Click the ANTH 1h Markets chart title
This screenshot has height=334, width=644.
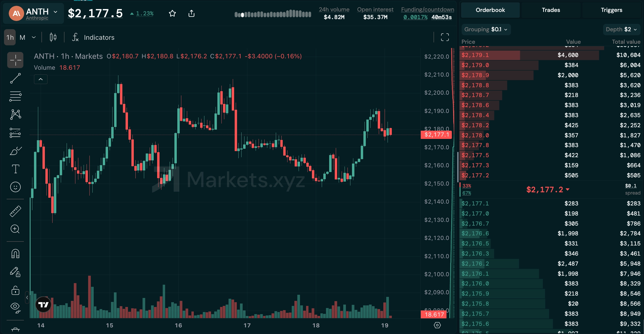pos(68,56)
